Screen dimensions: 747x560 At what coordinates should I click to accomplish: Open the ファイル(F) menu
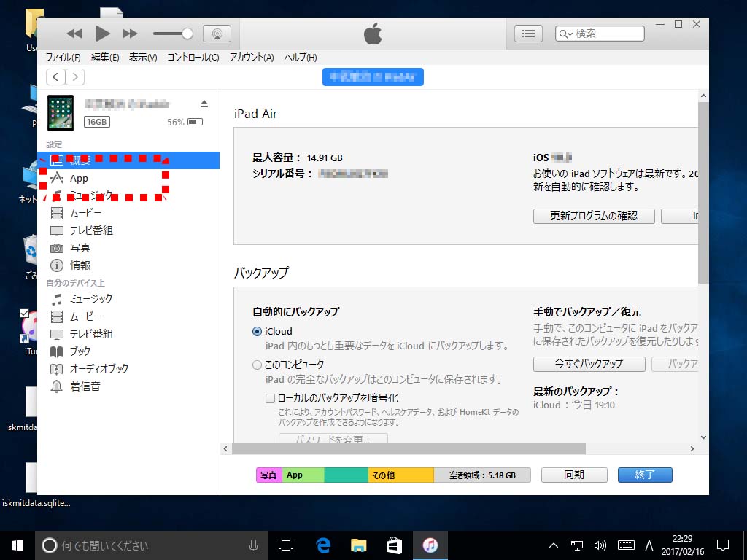(63, 58)
